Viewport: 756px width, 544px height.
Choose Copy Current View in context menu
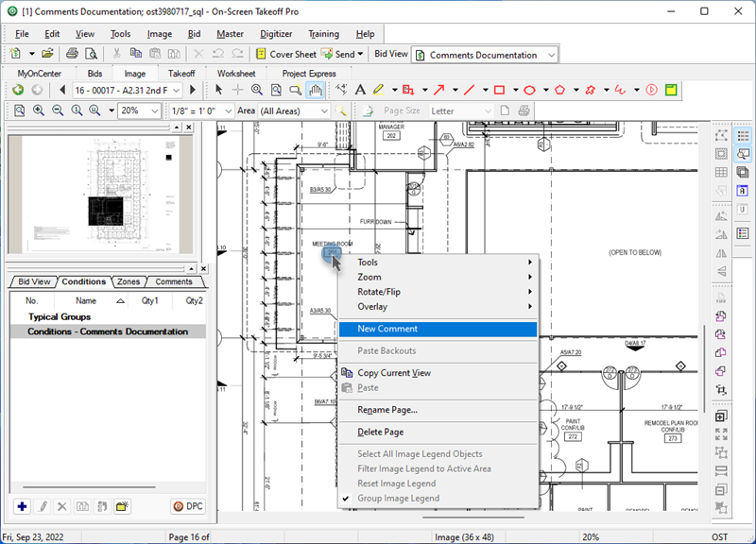[438, 373]
